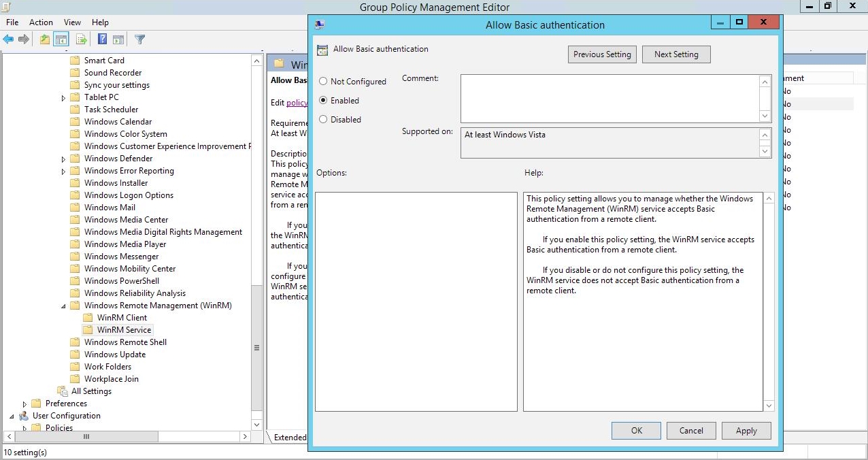Select Windows Media Player in the tree

[x=125, y=244]
